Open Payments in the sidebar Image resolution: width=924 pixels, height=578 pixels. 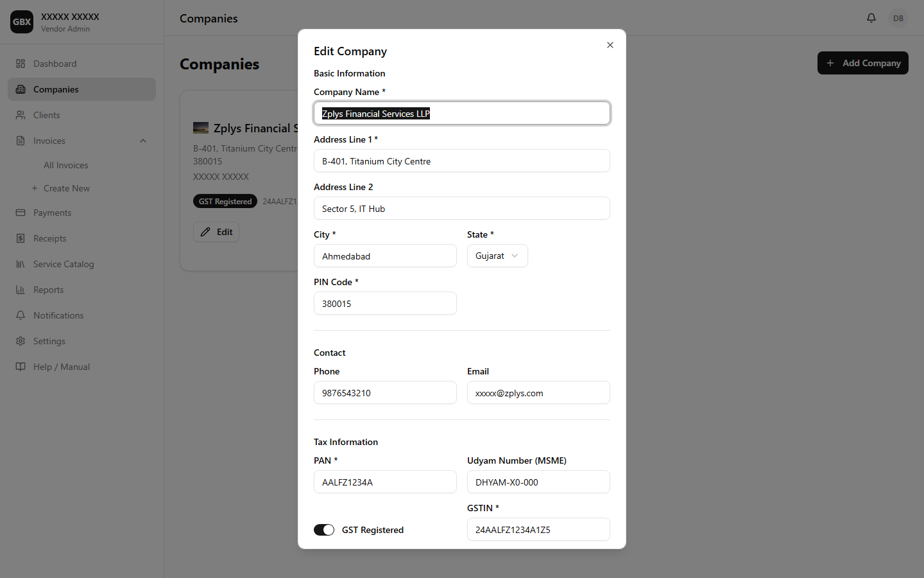click(x=81, y=213)
